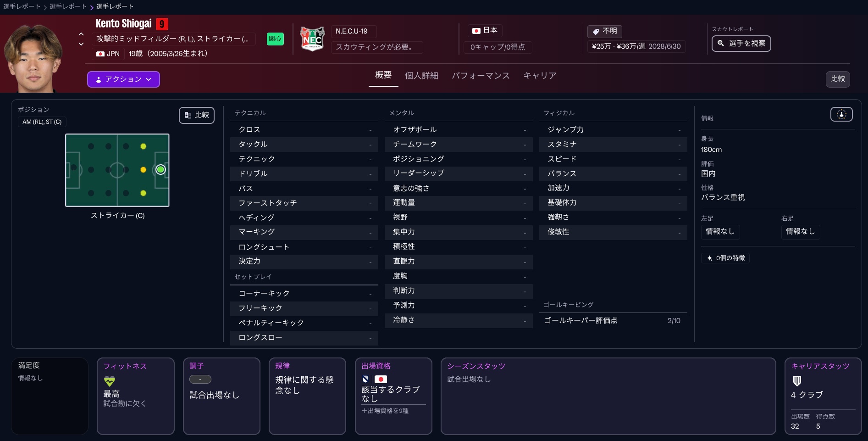
Task: Go to previous player with up chevron
Action: [81, 34]
